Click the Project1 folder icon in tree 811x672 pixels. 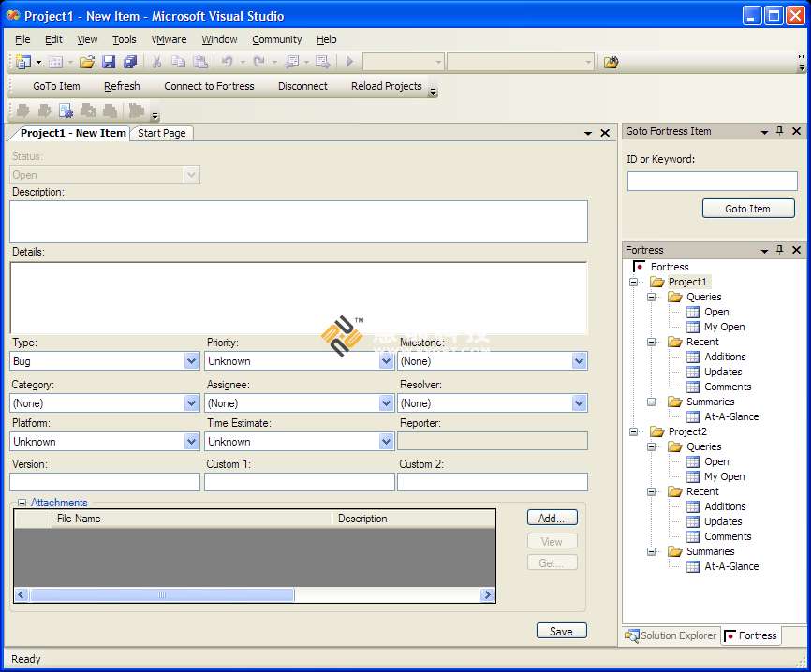click(657, 282)
